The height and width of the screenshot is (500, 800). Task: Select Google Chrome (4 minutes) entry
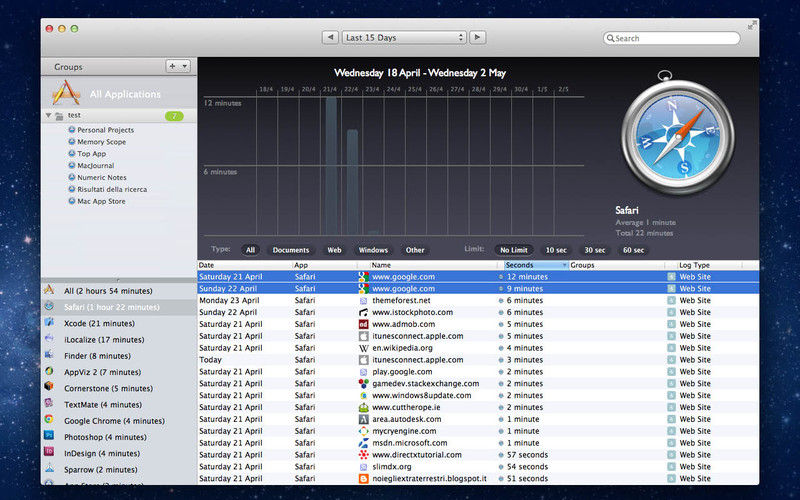(118, 421)
